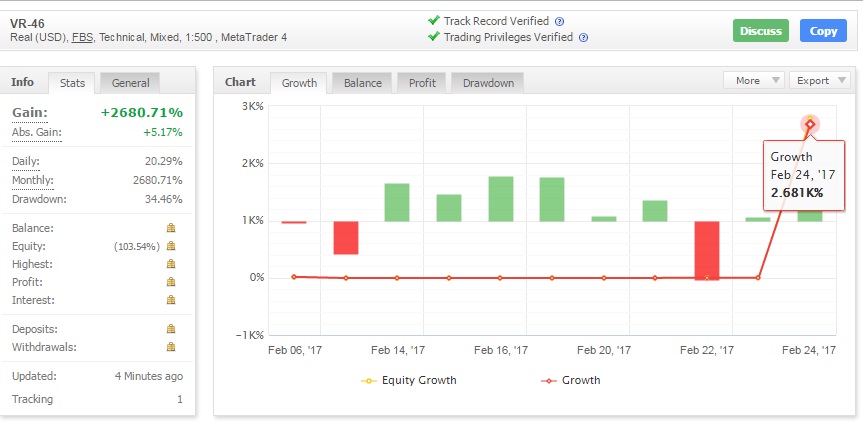Click the Abs. Gain label
The image size is (863, 423).
[36, 133]
